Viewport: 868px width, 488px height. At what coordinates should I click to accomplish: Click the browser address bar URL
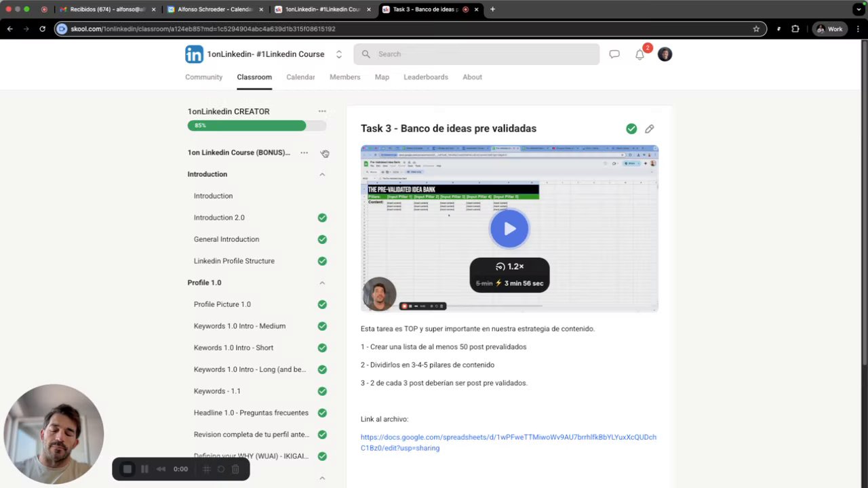click(x=203, y=29)
